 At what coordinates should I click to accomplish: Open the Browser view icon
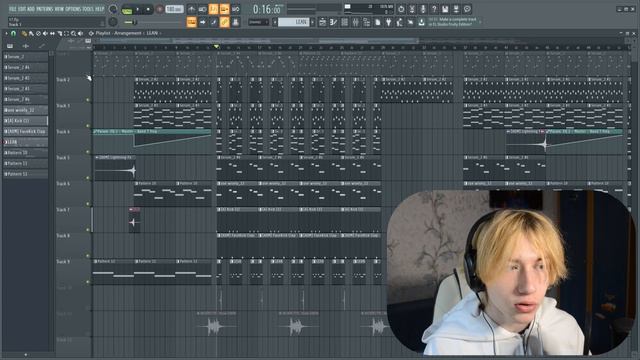367,22
